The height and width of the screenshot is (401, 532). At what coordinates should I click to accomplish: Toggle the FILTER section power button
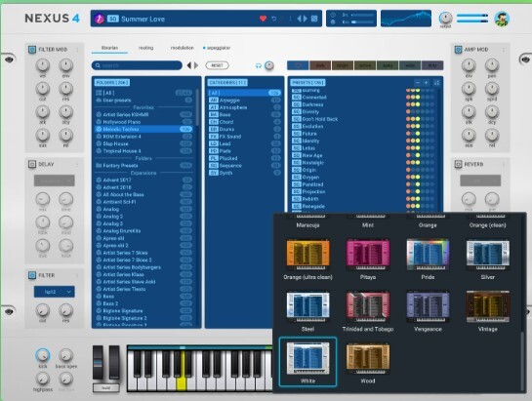click(32, 275)
